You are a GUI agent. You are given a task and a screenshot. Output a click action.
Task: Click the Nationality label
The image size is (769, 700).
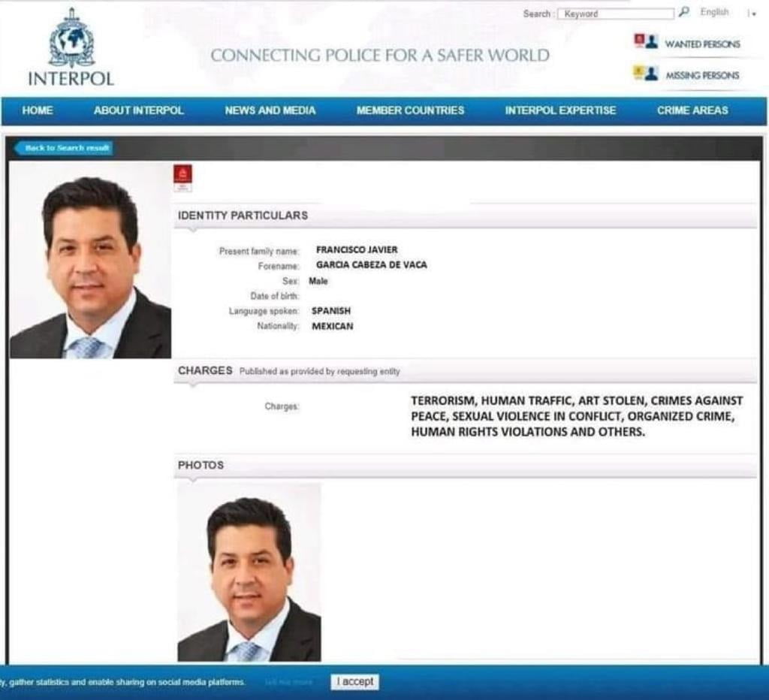(x=278, y=326)
